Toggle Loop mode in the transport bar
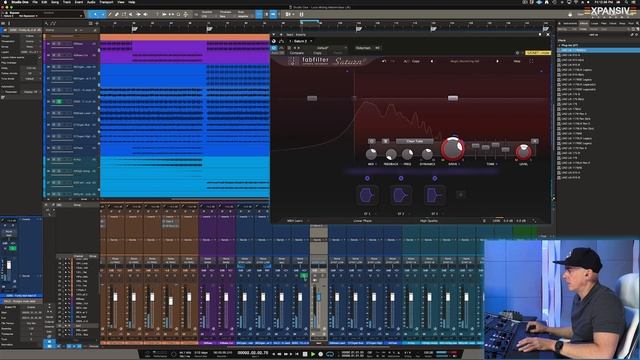Viewport: 640px width, 360px height. pos(330,354)
